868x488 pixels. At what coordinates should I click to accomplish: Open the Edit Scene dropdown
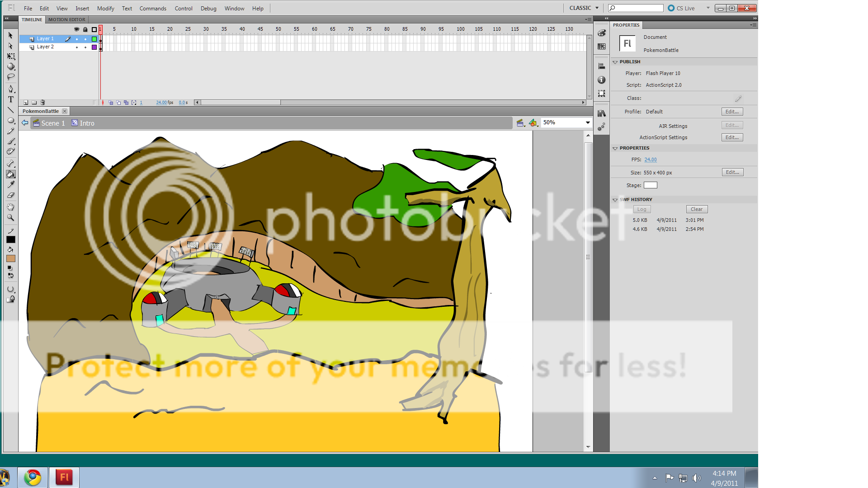point(520,123)
